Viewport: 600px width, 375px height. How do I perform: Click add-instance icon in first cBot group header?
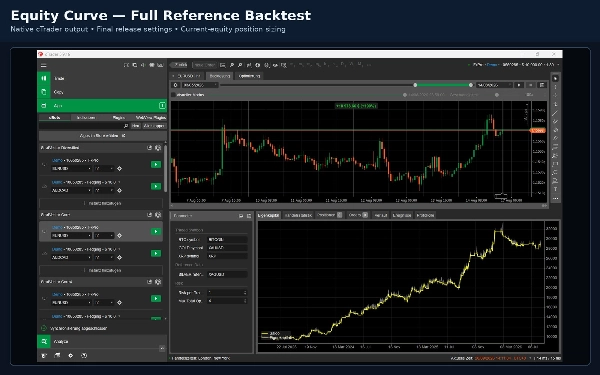click(150, 148)
